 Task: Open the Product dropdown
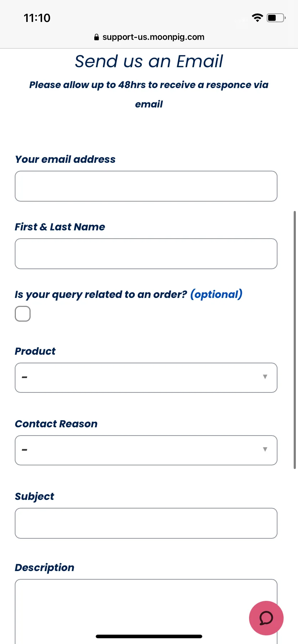point(146,378)
